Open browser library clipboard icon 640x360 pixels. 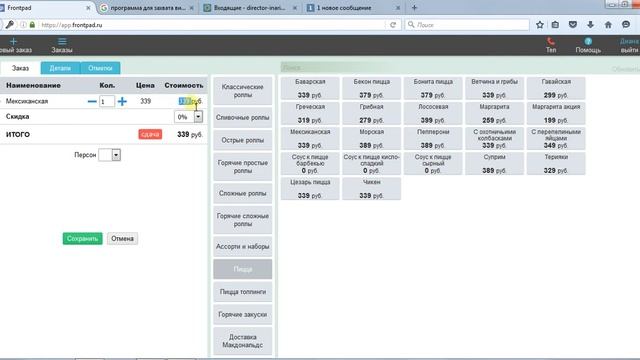[x=555, y=25]
